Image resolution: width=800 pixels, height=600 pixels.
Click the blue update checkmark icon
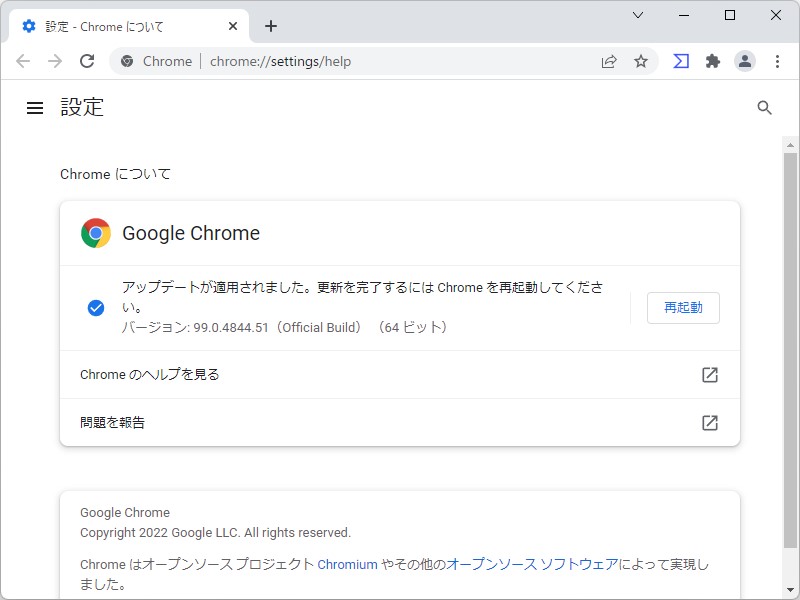(95, 308)
